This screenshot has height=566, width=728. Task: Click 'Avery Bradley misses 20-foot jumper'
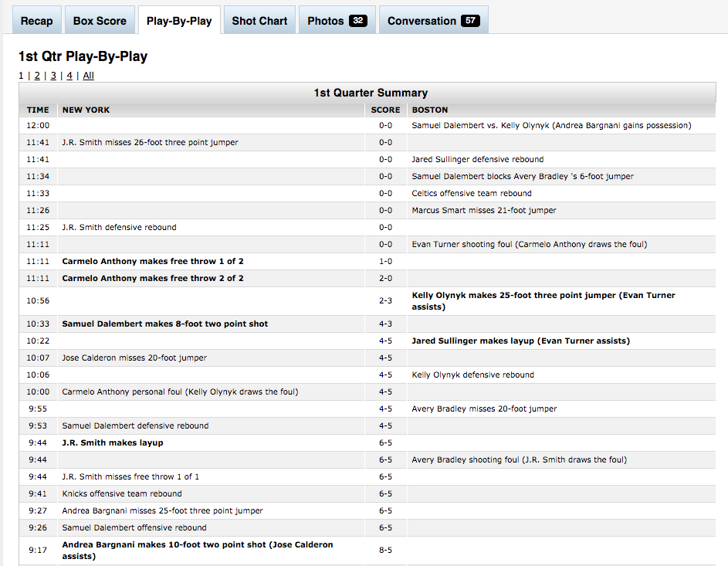484,409
